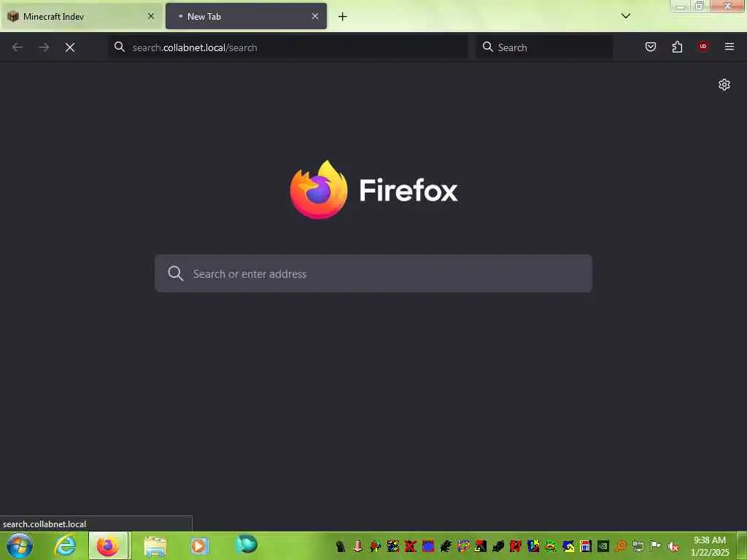Viewport: 747px width, 560px height.
Task: Click the Show Desktop strip after the clock
Action: [x=742, y=545]
